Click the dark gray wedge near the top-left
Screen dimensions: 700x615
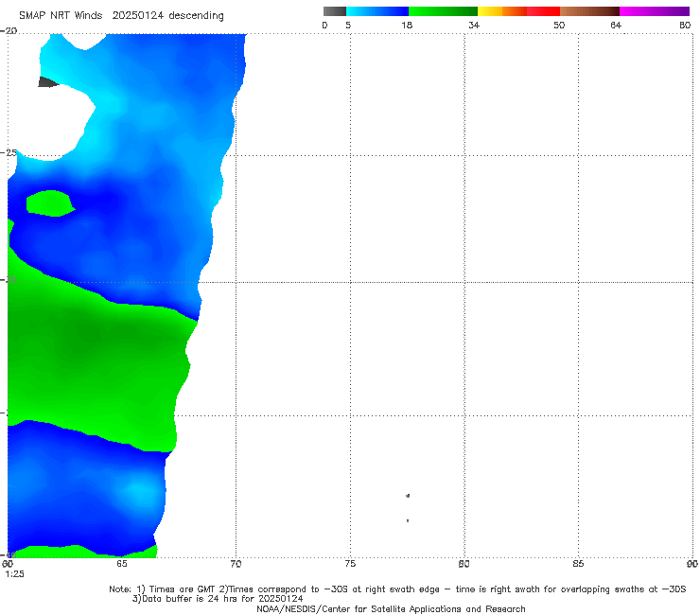(47, 81)
